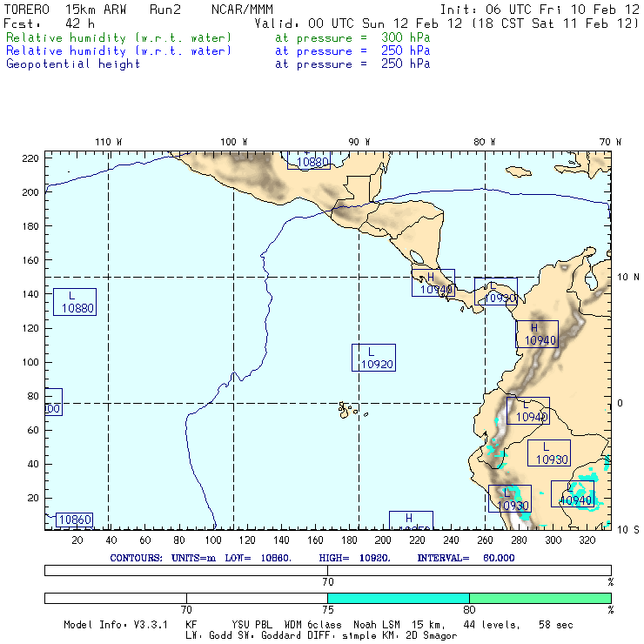Click the '10 S' latitude label
644x644 pixels.
tap(628, 530)
